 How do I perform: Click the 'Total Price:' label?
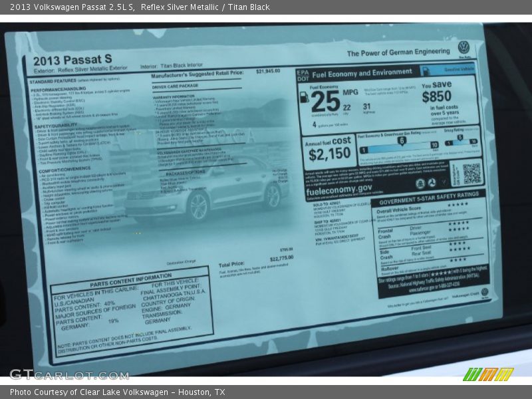click(231, 263)
